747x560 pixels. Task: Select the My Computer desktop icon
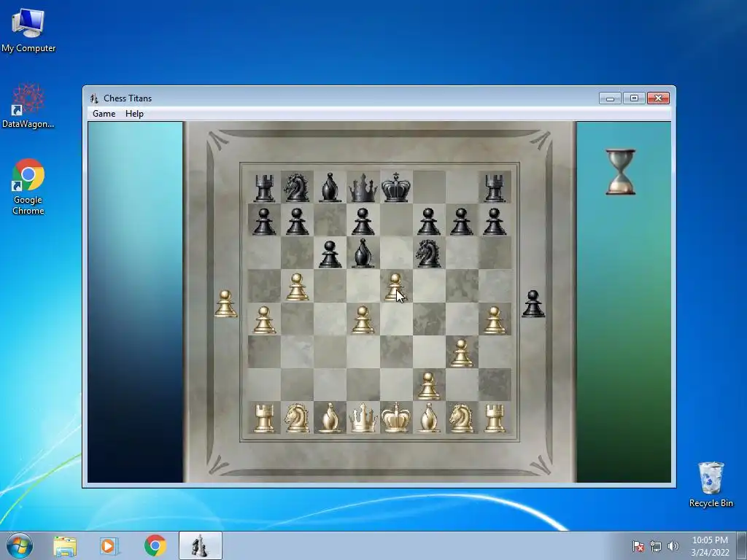(28, 29)
